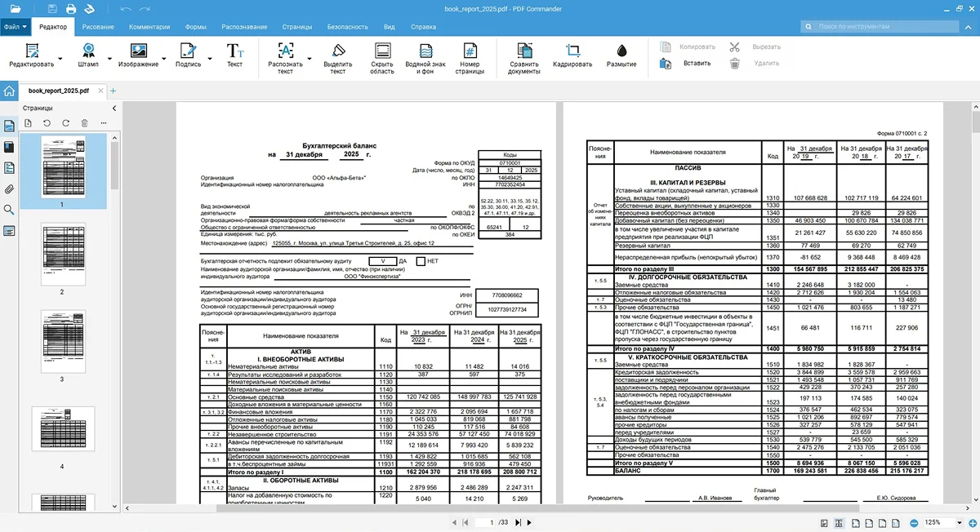
Task: Select the Размытие blur tool
Action: [621, 56]
